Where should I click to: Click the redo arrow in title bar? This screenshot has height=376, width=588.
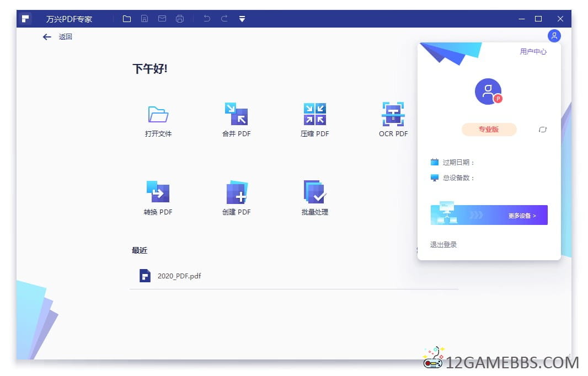pos(224,19)
